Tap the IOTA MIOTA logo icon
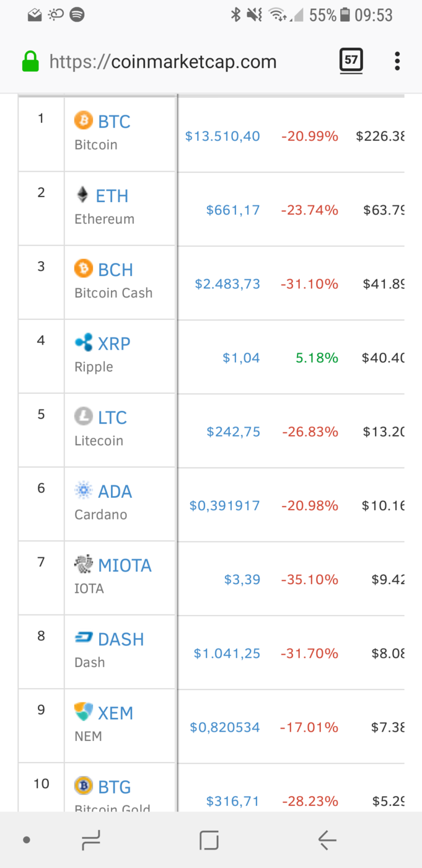The height and width of the screenshot is (868, 422). [x=84, y=564]
